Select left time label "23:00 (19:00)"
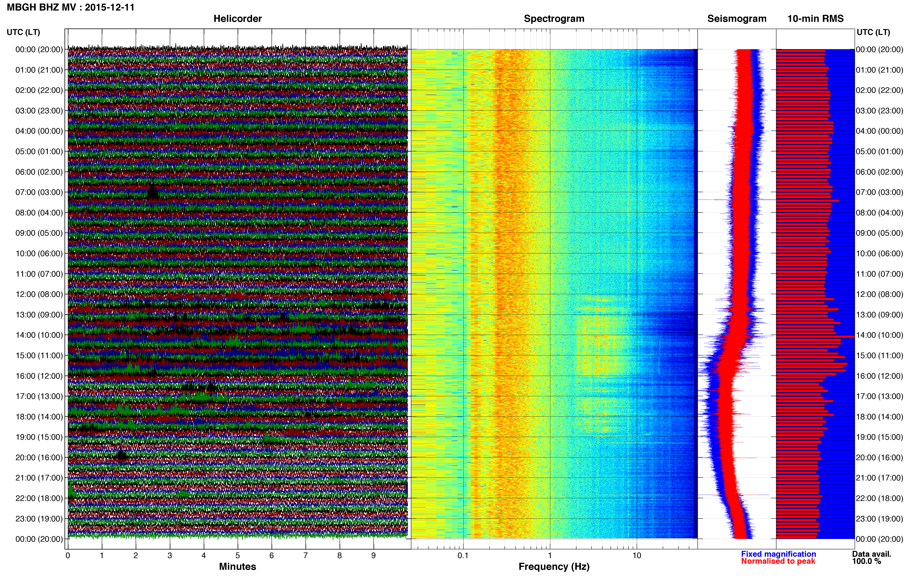Image resolution: width=924 pixels, height=578 pixels. tap(39, 519)
